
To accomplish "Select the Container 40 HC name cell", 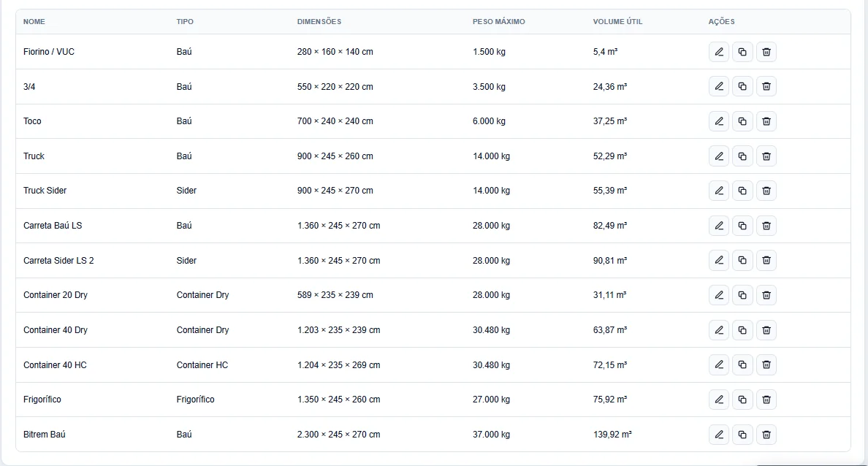I will point(55,364).
